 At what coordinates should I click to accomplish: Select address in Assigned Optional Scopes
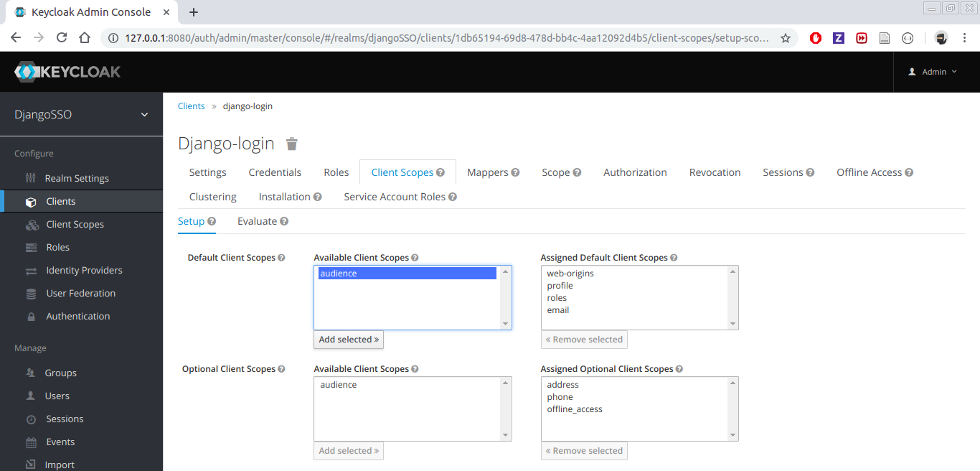pyautogui.click(x=634, y=385)
